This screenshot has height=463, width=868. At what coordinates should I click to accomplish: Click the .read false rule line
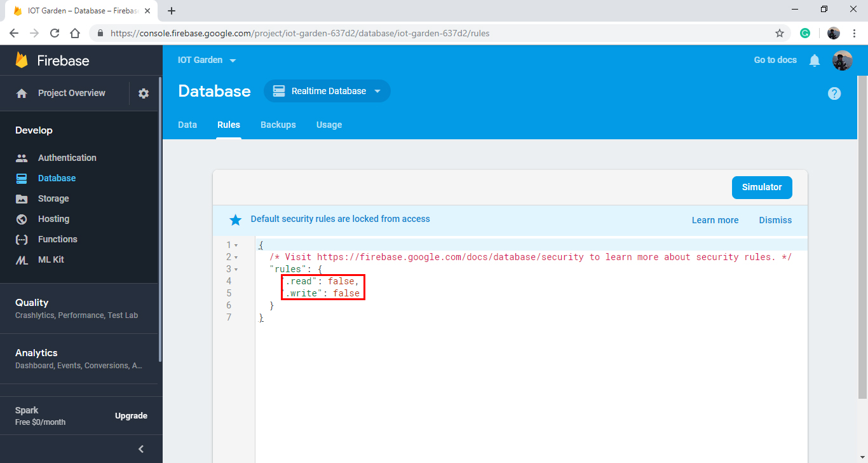pyautogui.click(x=323, y=281)
